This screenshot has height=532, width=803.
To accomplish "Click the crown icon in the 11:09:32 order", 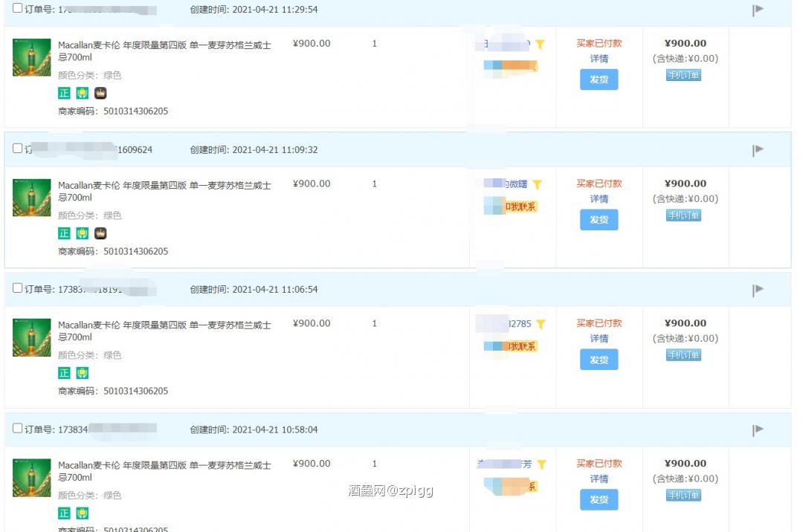I will pos(100,233).
